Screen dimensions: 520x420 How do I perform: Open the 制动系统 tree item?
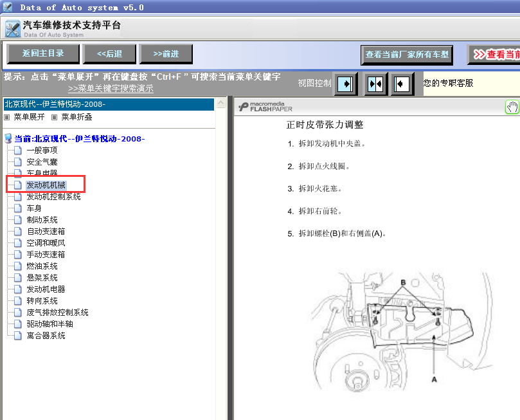click(42, 220)
